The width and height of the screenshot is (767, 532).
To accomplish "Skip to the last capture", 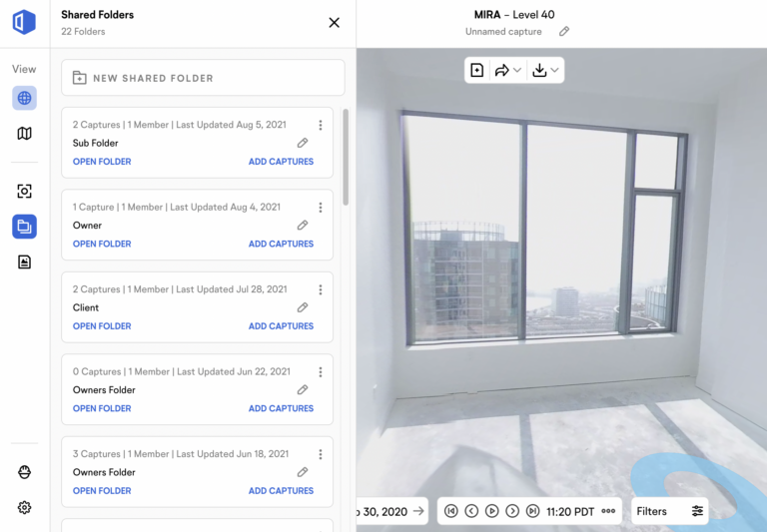I will pyautogui.click(x=532, y=511).
